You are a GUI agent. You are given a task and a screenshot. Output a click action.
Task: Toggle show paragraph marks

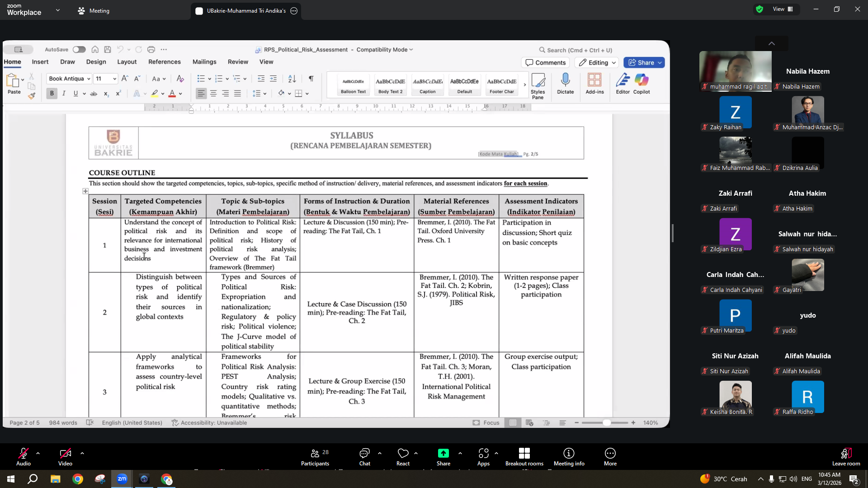point(311,79)
